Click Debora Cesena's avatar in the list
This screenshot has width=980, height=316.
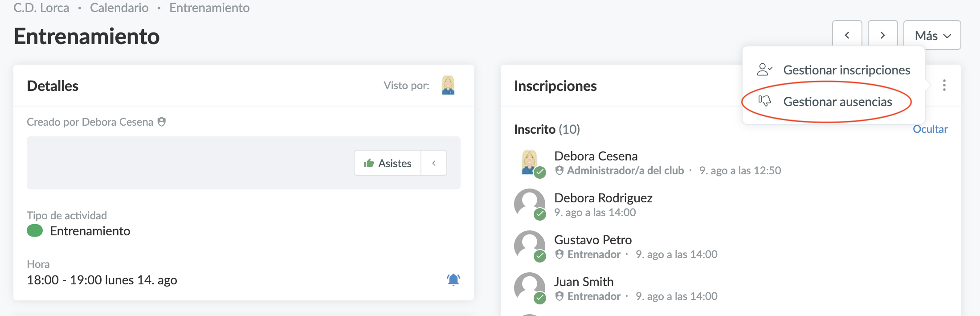click(x=530, y=162)
